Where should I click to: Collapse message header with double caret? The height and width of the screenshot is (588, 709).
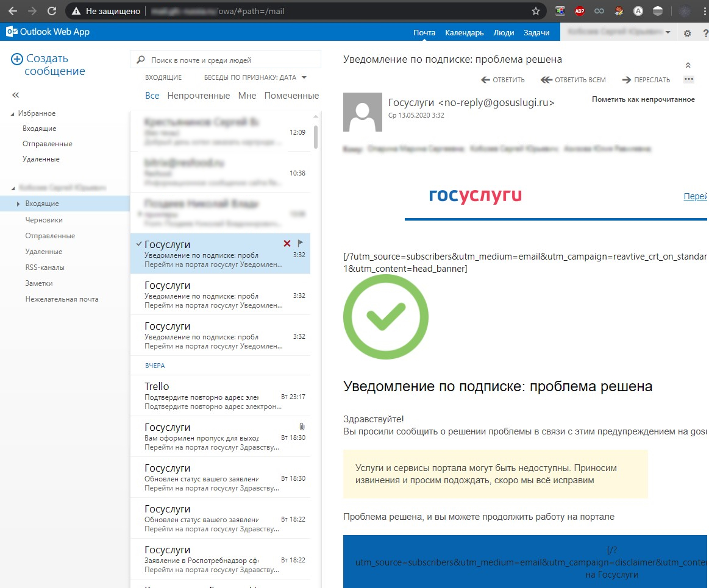(x=688, y=66)
